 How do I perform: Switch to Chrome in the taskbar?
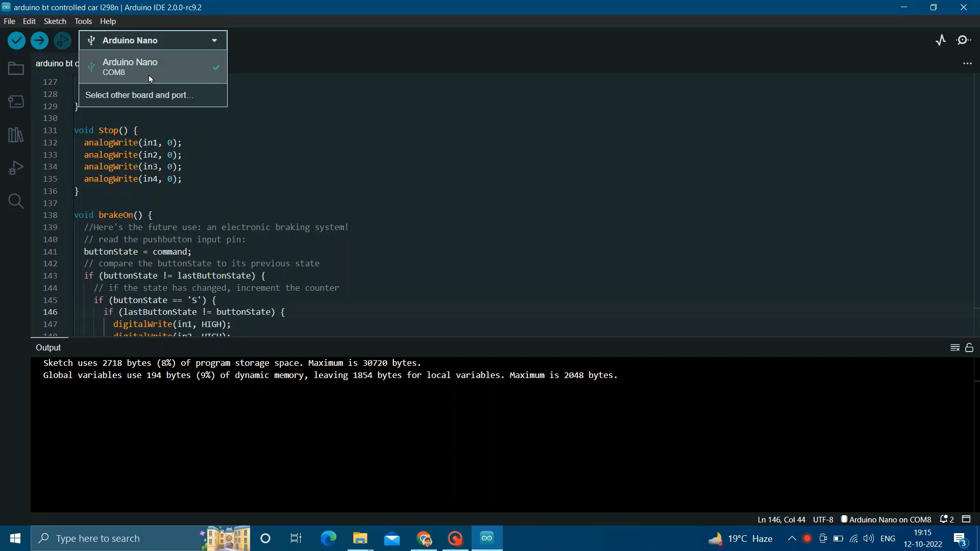tap(424, 538)
